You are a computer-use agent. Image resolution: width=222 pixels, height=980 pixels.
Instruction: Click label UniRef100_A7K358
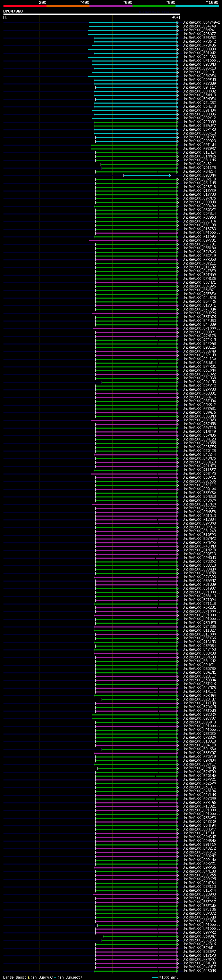(x=199, y=259)
